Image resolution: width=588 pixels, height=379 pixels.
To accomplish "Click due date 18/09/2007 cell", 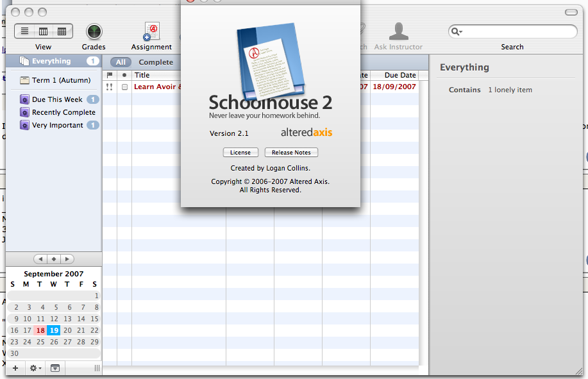I will point(394,87).
